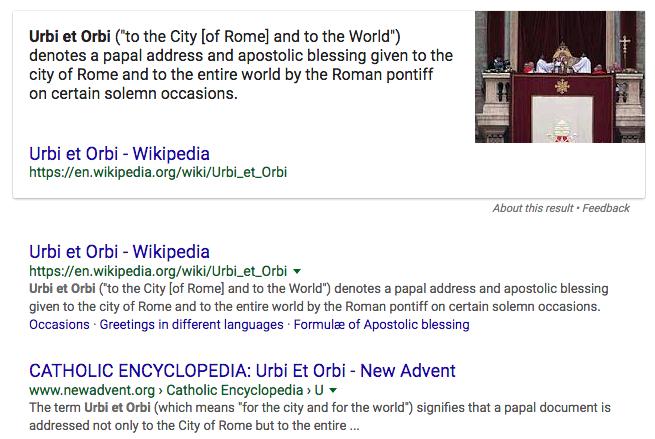Image resolution: width=655 pixels, height=439 pixels.
Task: Send Feedback on the featured snippet
Action: pyautogui.click(x=606, y=208)
